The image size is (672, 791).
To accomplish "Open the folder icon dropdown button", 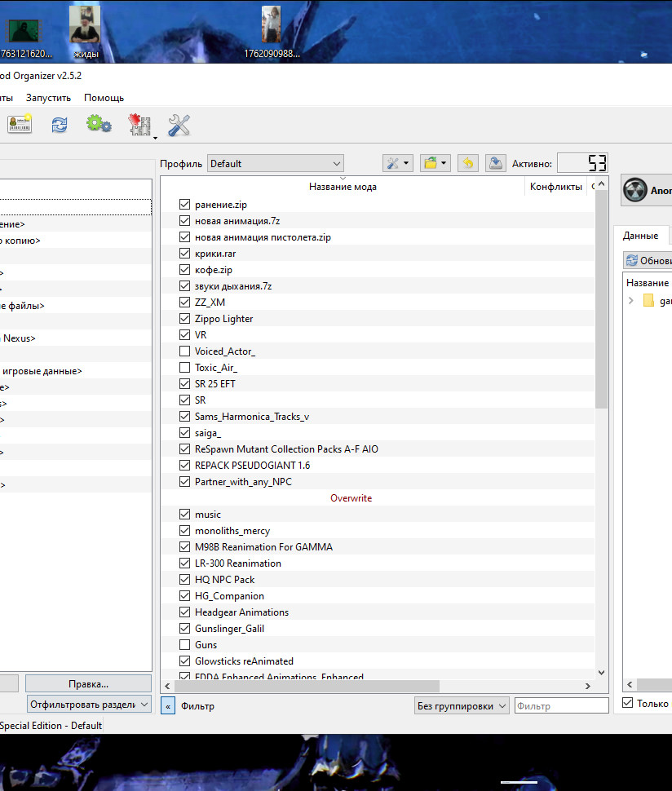I will pyautogui.click(x=435, y=163).
